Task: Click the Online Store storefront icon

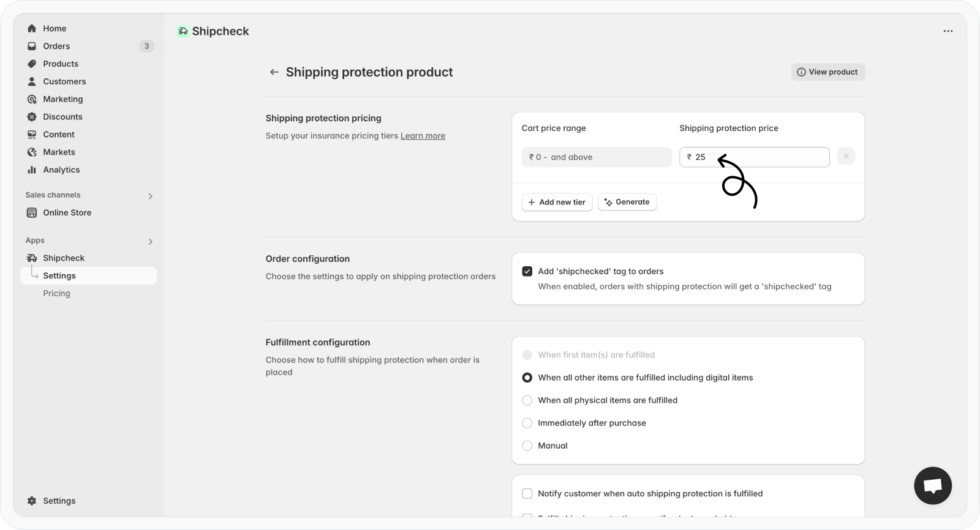Action: (32, 212)
